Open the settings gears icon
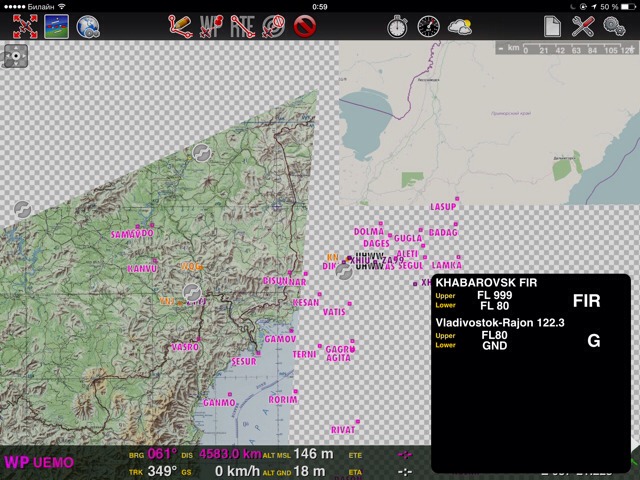Screen dimensions: 640x480 tap(614, 27)
